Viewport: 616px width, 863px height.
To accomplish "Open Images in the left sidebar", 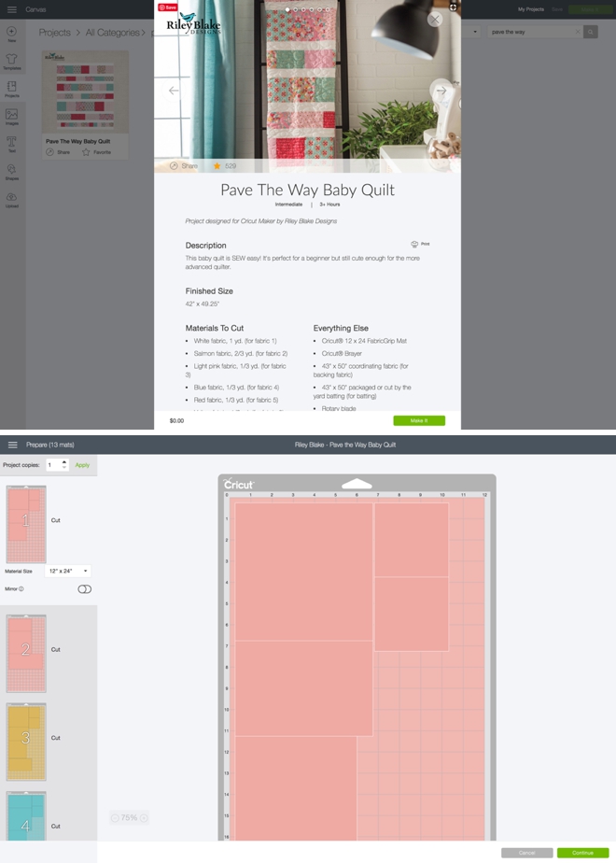I will click(x=11, y=117).
